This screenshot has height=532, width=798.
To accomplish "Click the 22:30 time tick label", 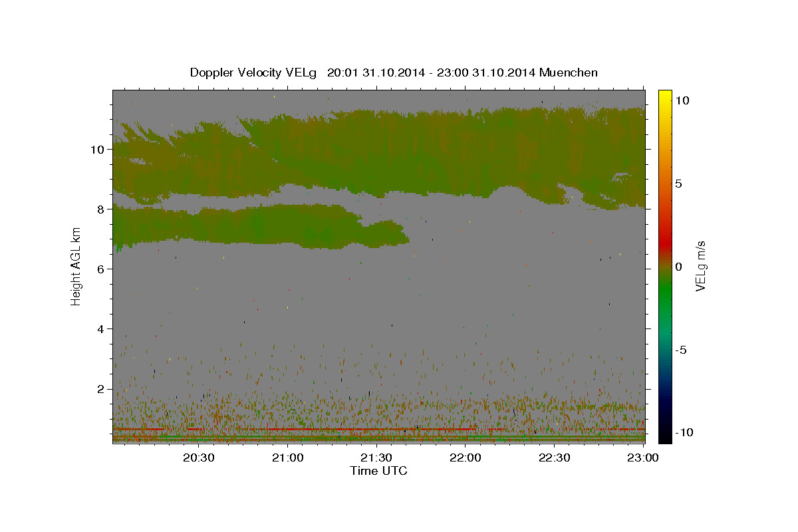I will coord(553,458).
